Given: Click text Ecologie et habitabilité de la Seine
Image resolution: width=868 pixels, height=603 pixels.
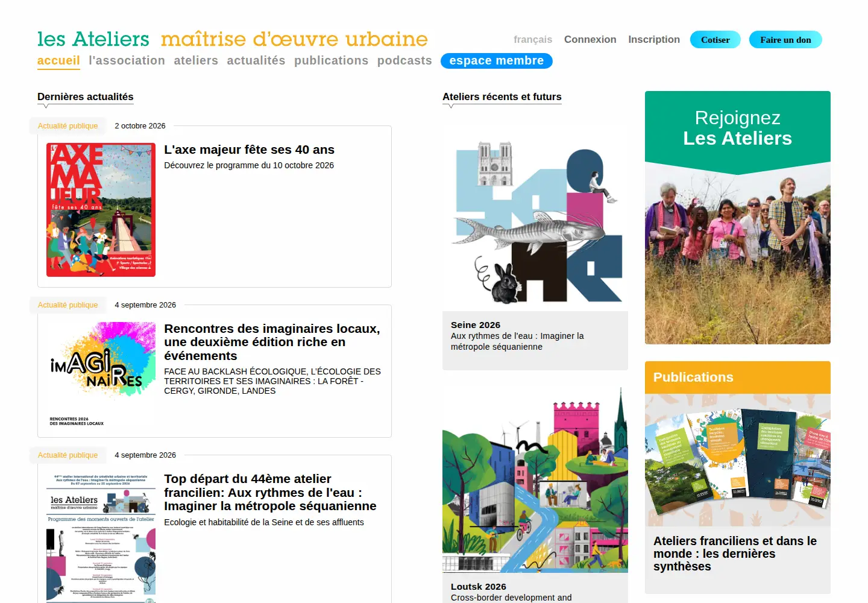Looking at the screenshot, I should [264, 522].
